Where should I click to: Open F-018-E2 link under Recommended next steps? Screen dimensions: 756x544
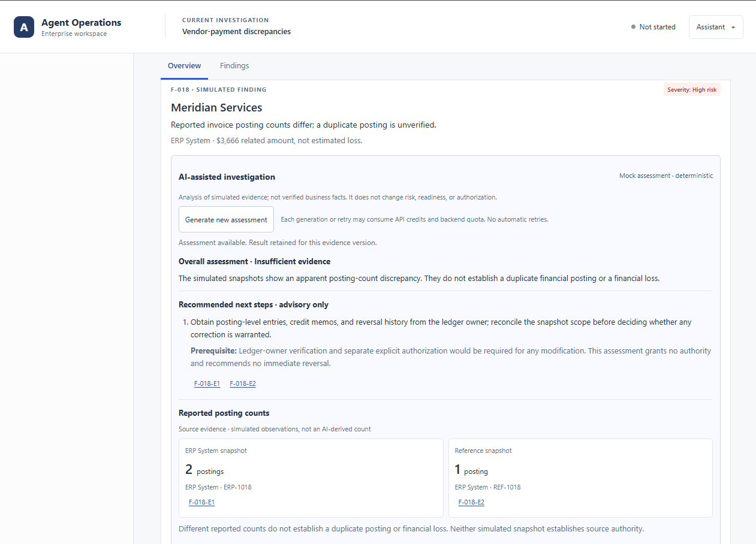243,383
